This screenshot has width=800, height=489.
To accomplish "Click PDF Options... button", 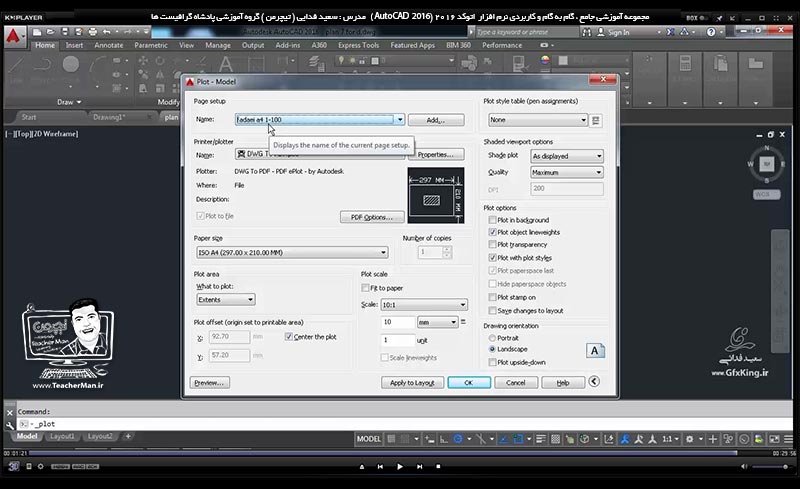I will click(372, 217).
